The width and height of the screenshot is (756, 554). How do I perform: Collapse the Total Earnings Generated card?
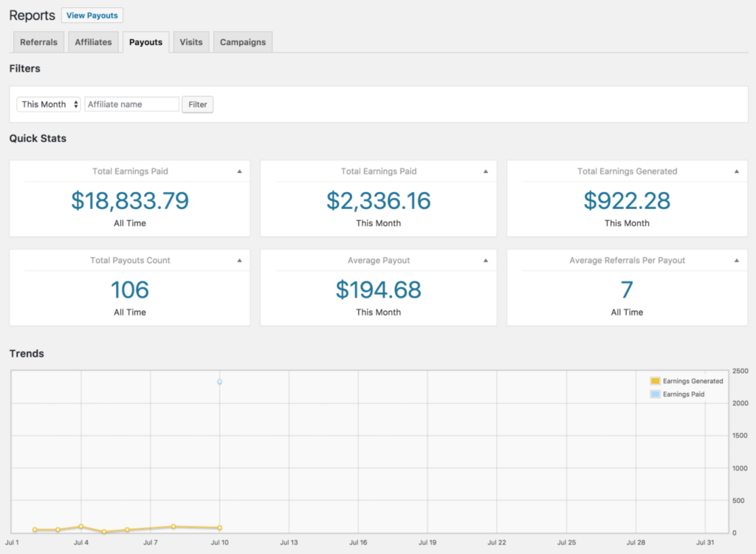(736, 172)
